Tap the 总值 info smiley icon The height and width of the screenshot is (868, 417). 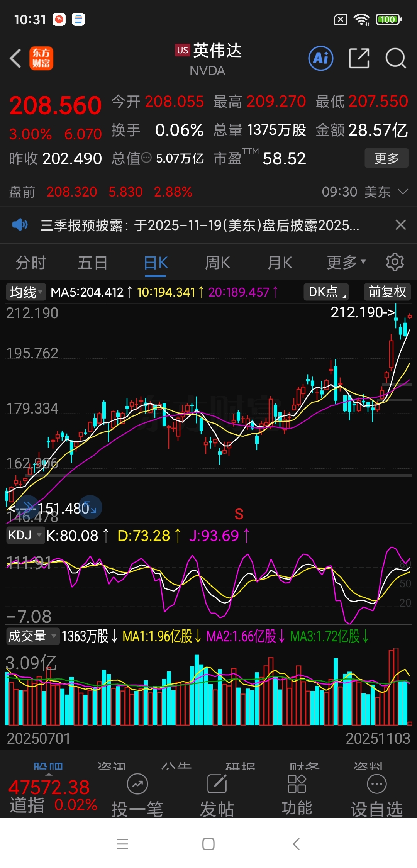(147, 158)
